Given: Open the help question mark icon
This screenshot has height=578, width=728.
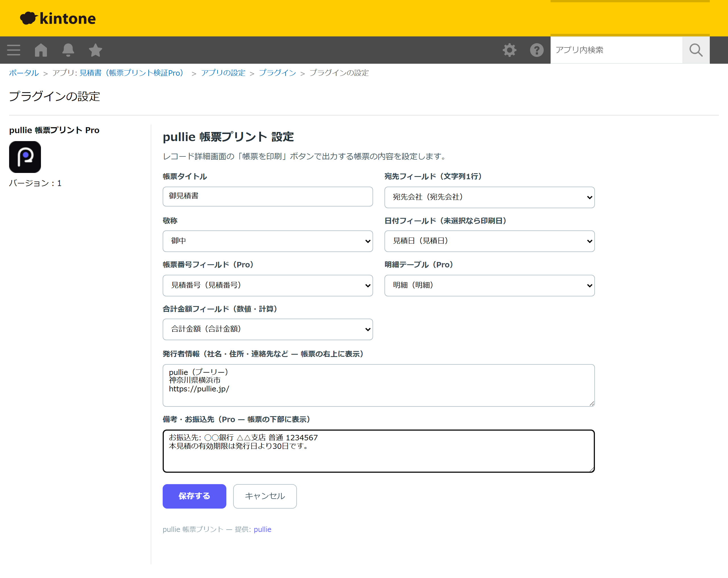Looking at the screenshot, I should pos(537,50).
